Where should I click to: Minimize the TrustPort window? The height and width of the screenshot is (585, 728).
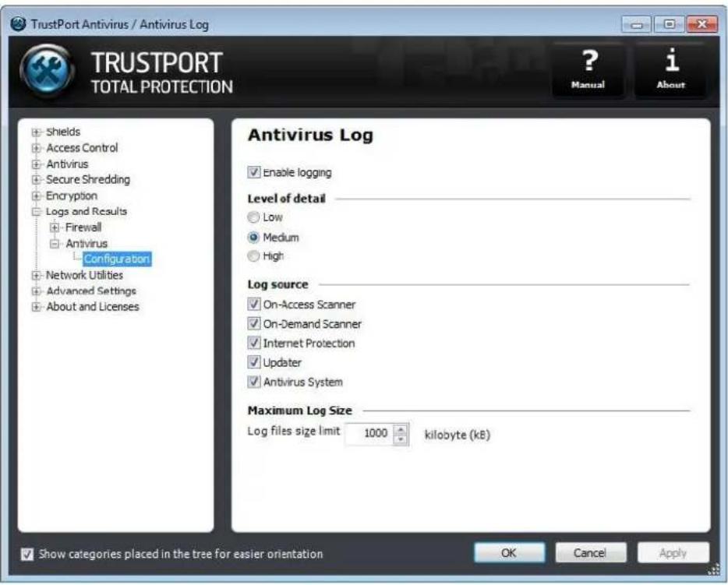[636, 25]
